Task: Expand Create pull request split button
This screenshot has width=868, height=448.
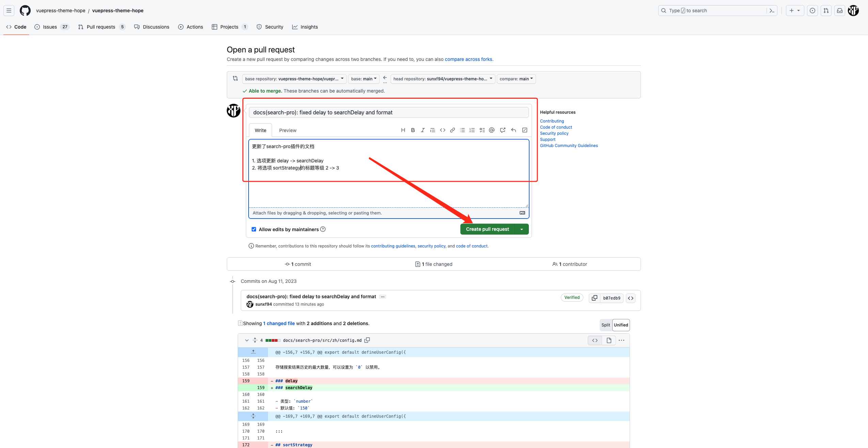Action: 522,228
